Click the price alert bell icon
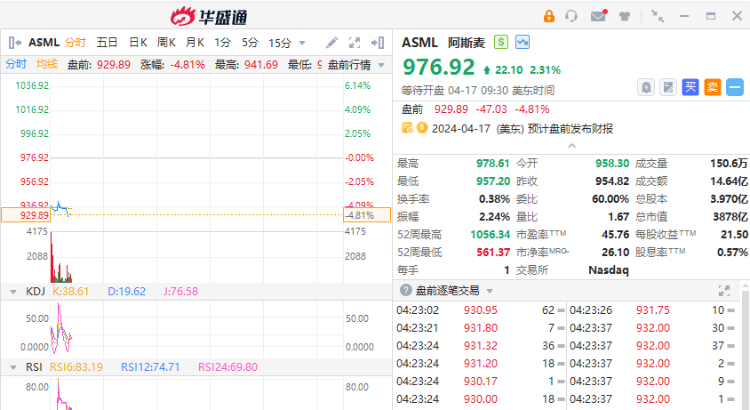The width and height of the screenshot is (750, 410). click(x=645, y=88)
